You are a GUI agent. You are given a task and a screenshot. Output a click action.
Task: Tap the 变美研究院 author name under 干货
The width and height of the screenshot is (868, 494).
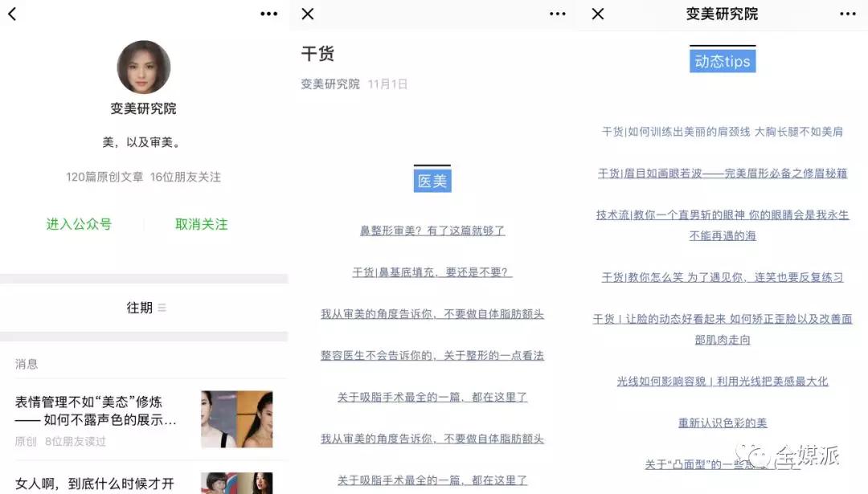pyautogui.click(x=330, y=84)
